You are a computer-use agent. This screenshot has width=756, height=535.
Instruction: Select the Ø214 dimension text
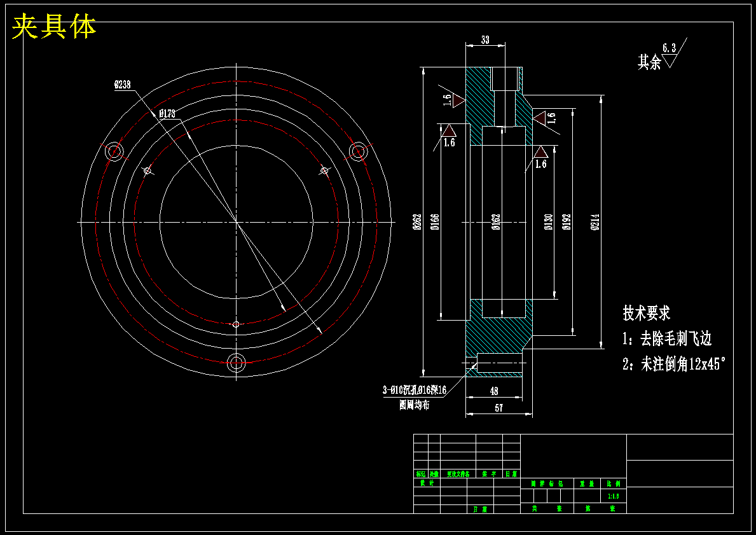point(595,222)
